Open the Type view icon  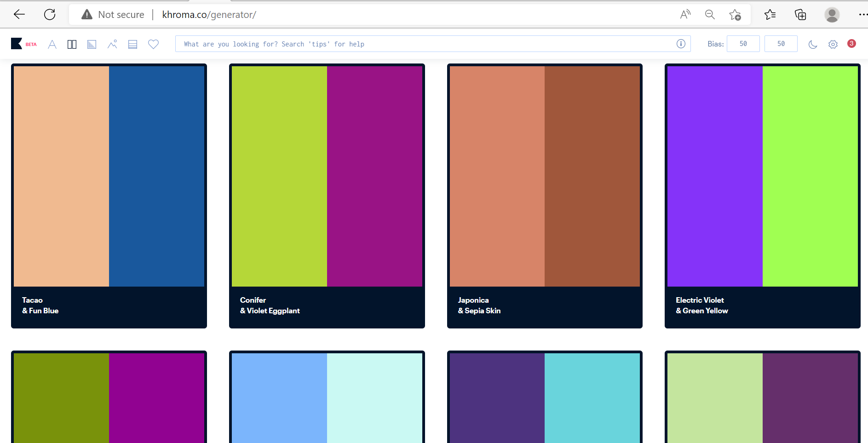point(52,44)
